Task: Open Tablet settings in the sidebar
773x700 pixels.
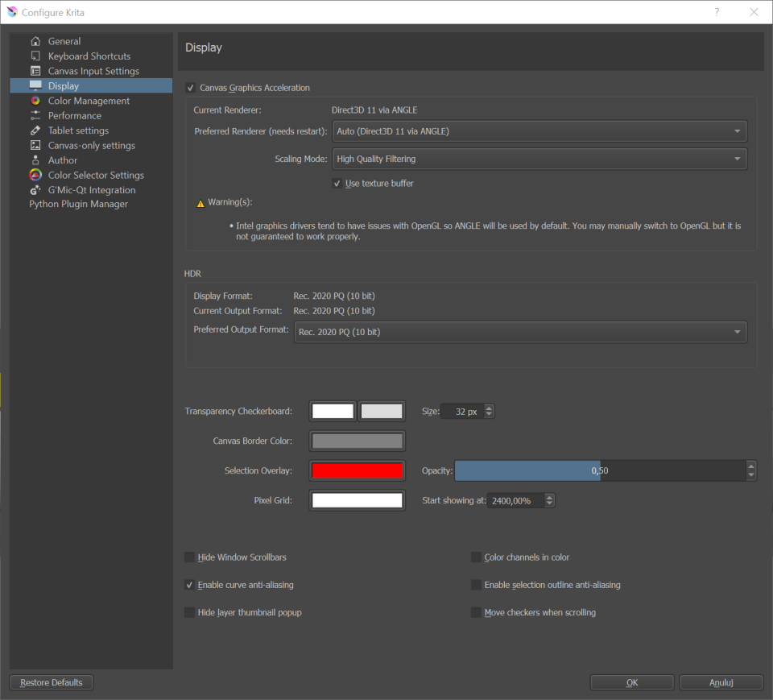Action: coord(76,130)
